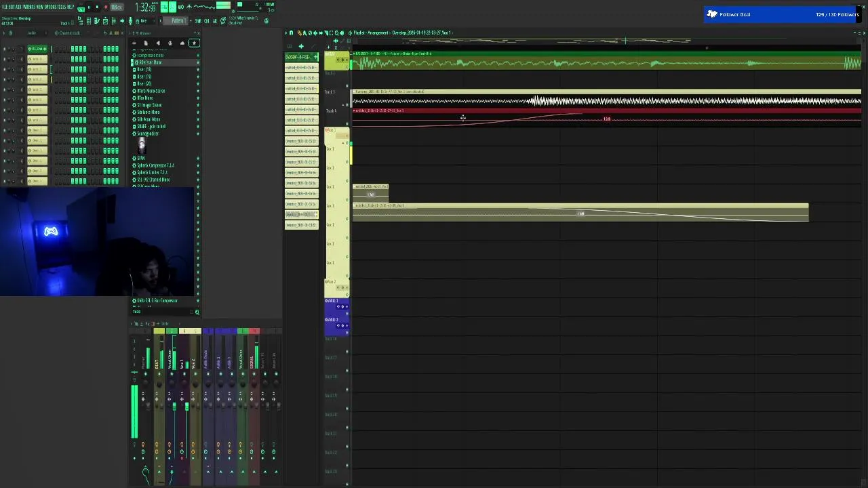This screenshot has width=868, height=488.
Task: Toggle the playlist snap magnet icon
Action: click(x=291, y=33)
